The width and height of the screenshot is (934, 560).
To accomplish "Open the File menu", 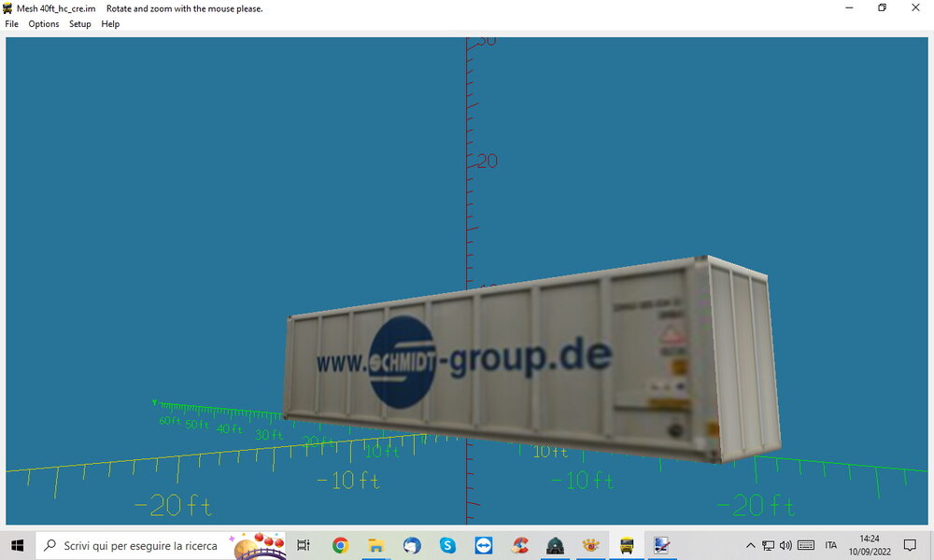I will (11, 24).
